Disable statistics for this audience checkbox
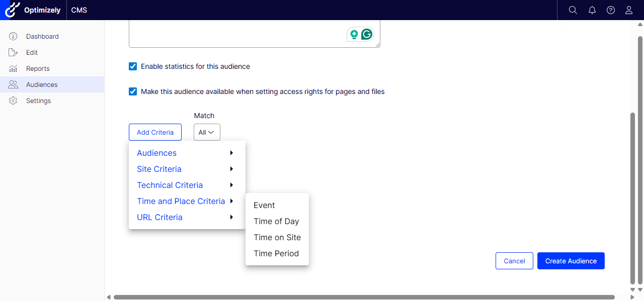This screenshot has height=301, width=644. coord(133,66)
